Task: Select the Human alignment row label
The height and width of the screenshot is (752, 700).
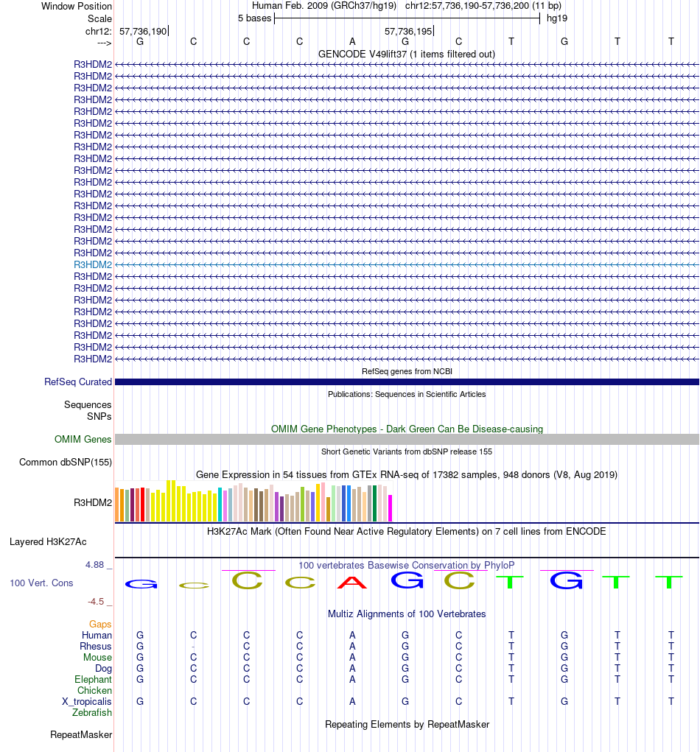Action: tap(97, 635)
